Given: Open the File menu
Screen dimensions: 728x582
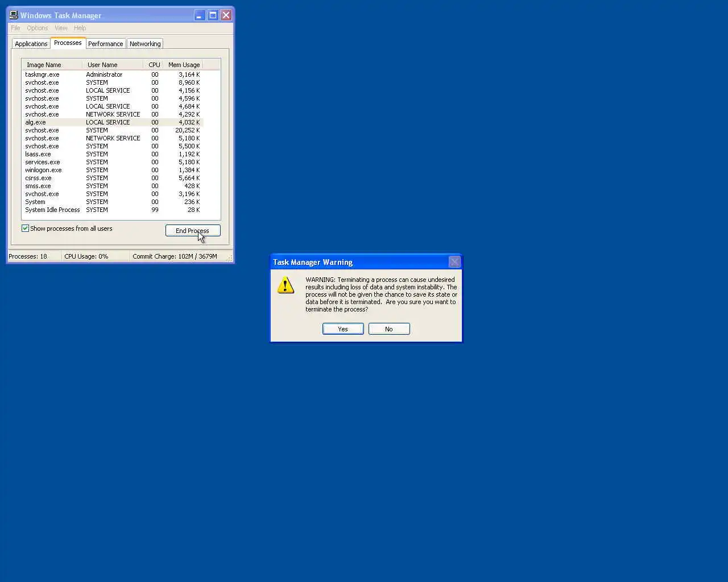Looking at the screenshot, I should tap(15, 28).
